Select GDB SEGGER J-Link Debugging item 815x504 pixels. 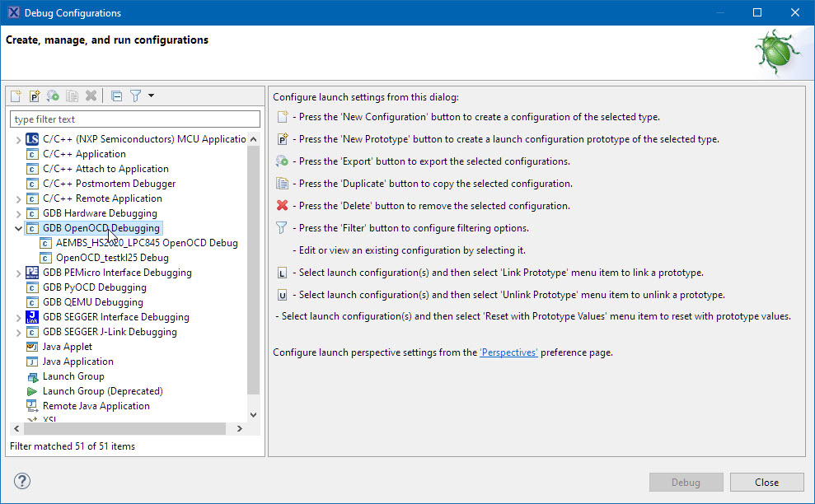pos(109,332)
